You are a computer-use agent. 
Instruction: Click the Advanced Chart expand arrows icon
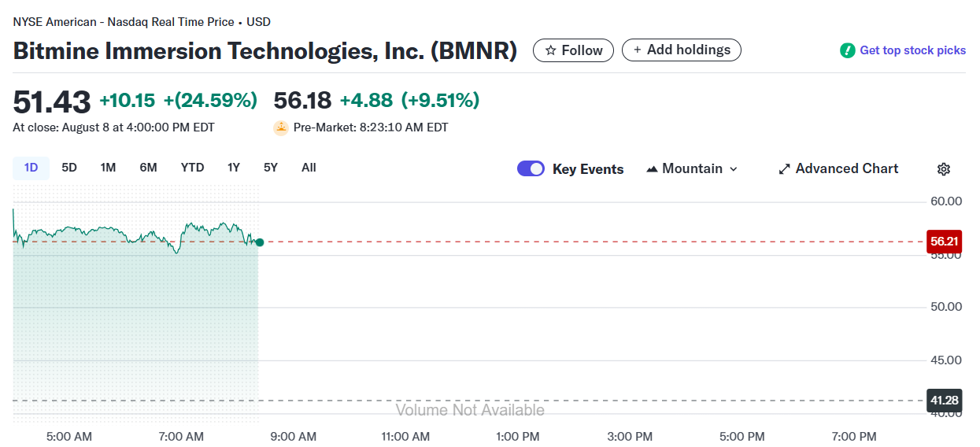(x=784, y=169)
